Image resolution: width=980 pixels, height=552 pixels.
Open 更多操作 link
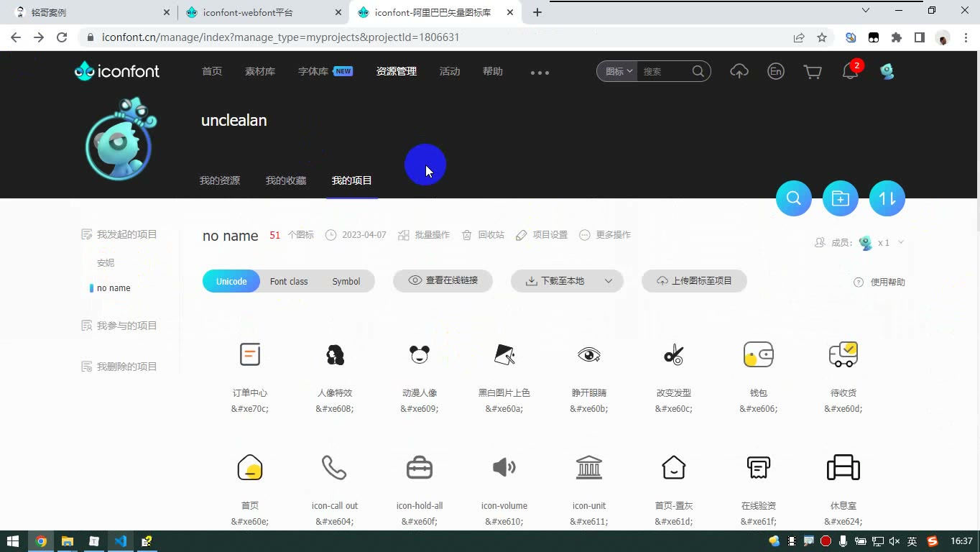pyautogui.click(x=605, y=235)
